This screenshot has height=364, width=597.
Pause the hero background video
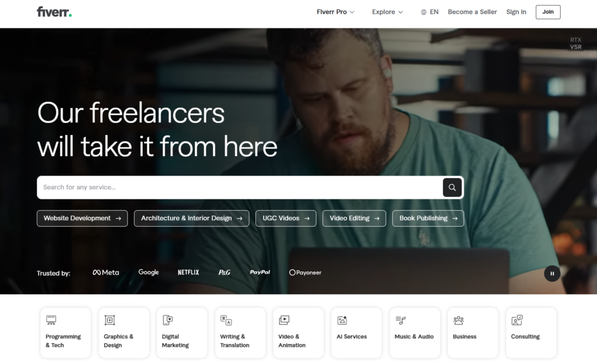coord(552,274)
